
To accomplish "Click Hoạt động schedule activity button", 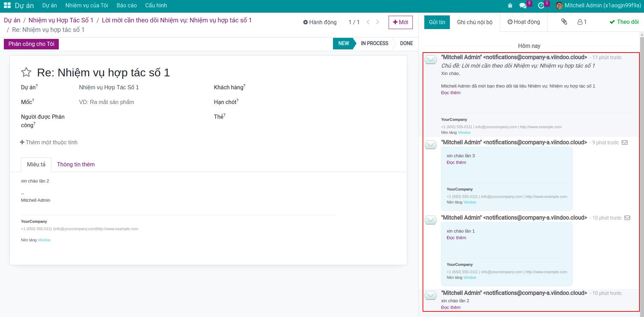I will click(524, 22).
